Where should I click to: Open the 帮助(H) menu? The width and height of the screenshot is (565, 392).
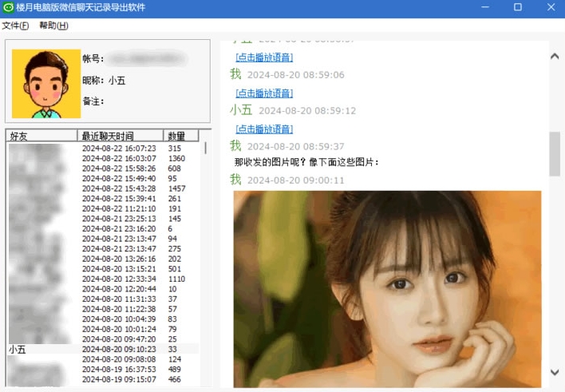pos(53,26)
